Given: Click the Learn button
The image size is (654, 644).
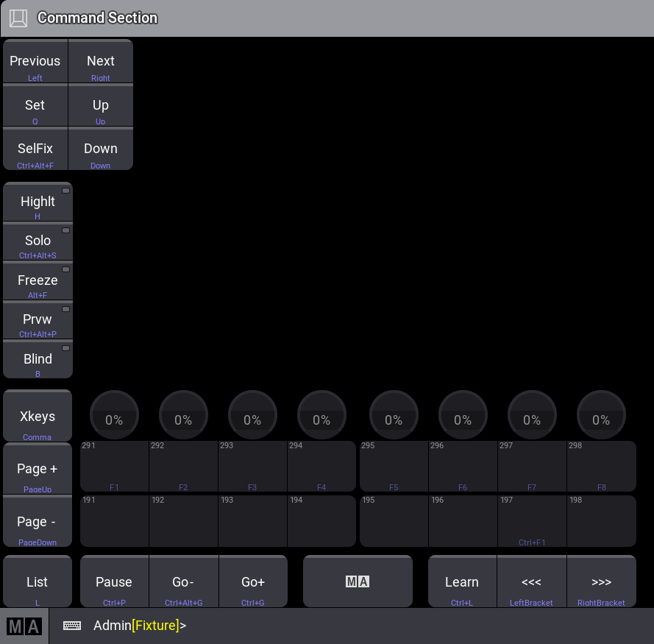Looking at the screenshot, I should coord(462,582).
